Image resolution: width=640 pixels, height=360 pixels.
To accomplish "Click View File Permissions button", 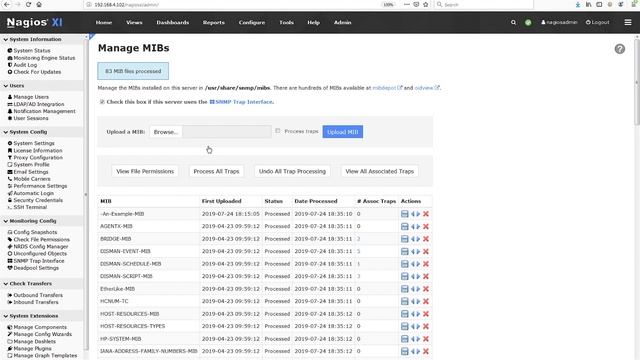I will pos(145,171).
